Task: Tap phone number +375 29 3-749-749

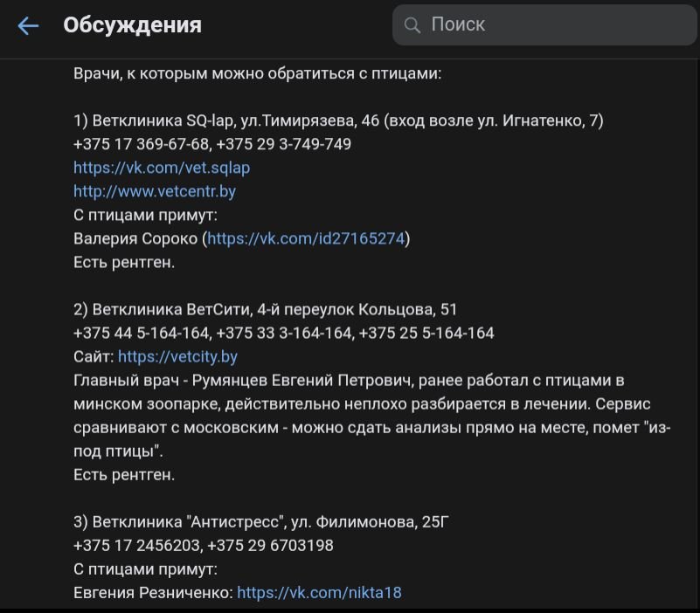Action: click(x=284, y=144)
